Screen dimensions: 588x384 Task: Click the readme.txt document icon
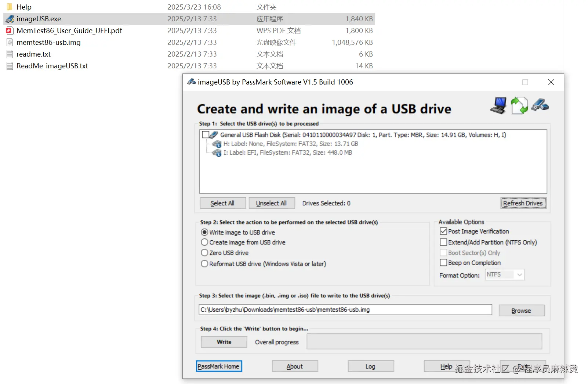tap(10, 54)
